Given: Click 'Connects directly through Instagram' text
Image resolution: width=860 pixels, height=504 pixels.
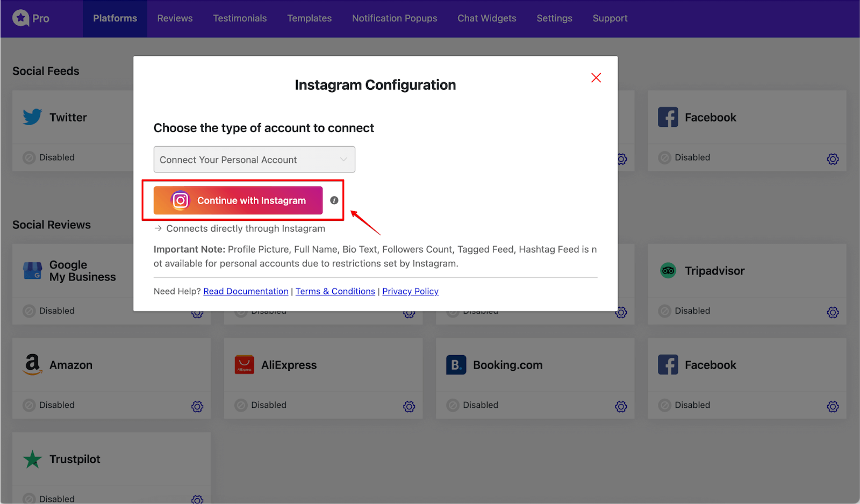Looking at the screenshot, I should [x=246, y=228].
